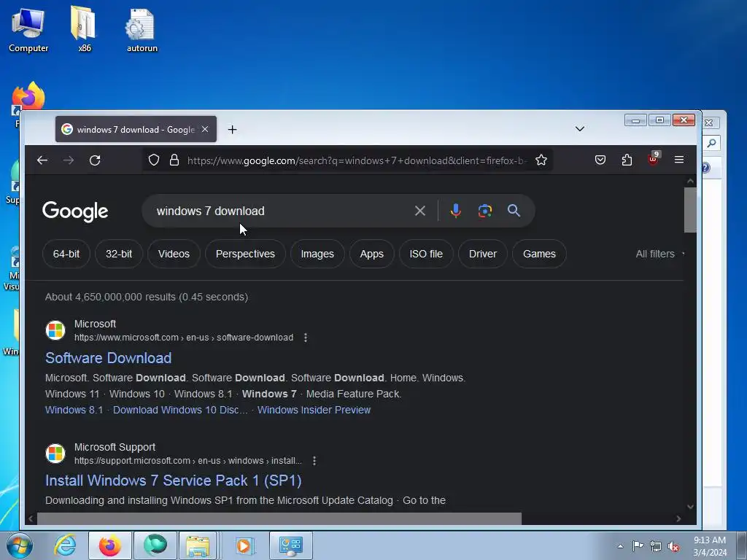Click the results count text
Screen dimensions: 747x560
point(146,297)
